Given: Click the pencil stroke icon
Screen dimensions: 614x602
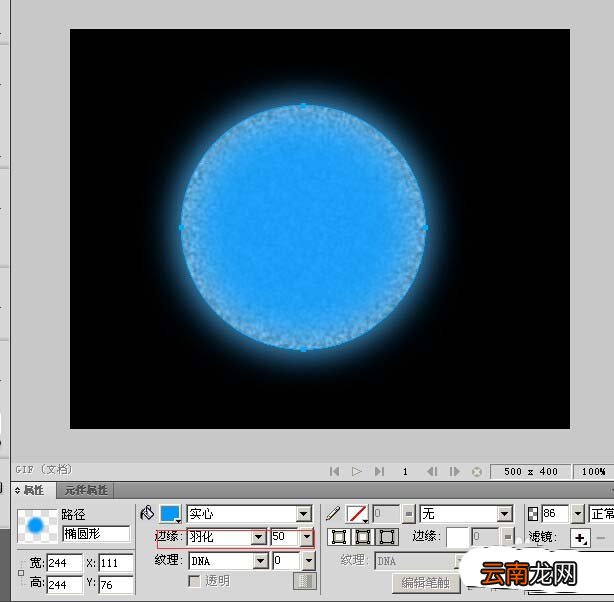Looking at the screenshot, I should point(333,513).
